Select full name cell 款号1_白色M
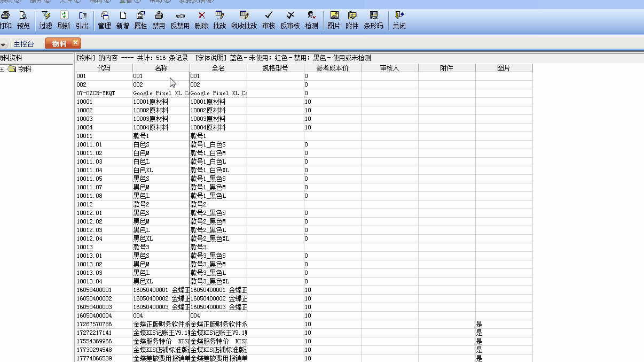Viewport: 644px width, 362px height. pos(218,153)
